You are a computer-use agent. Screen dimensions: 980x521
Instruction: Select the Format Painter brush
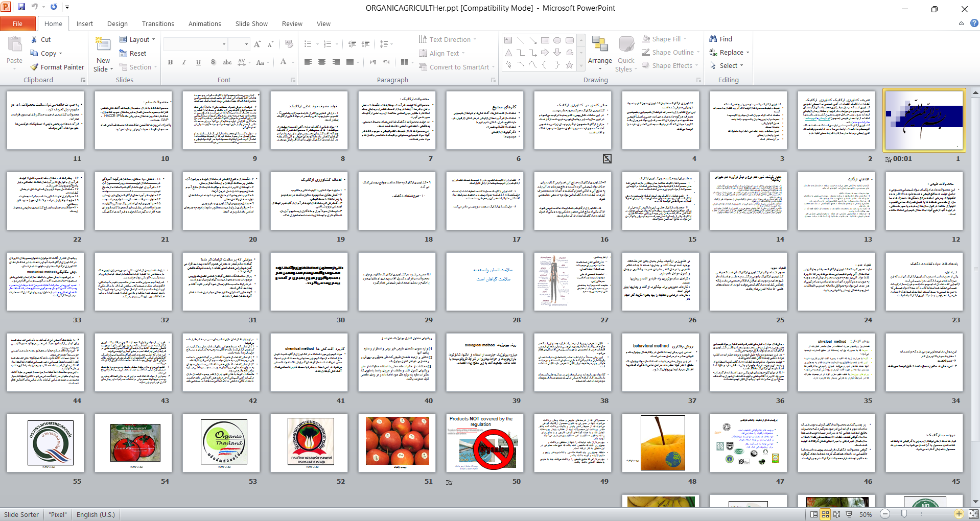pos(34,67)
